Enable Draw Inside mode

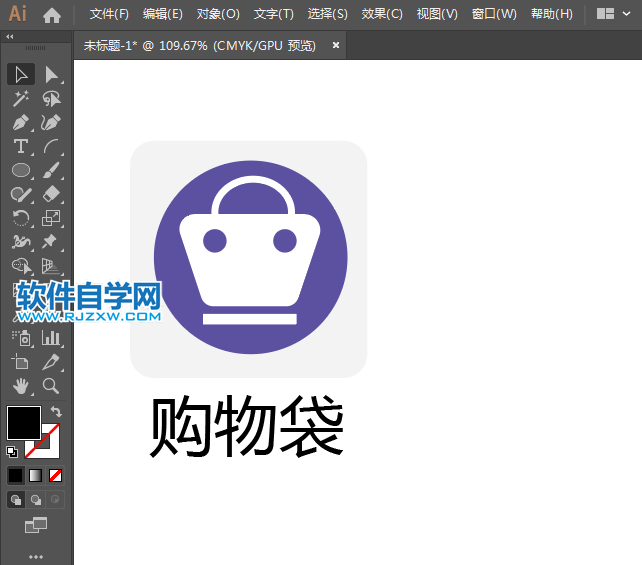coord(55,499)
